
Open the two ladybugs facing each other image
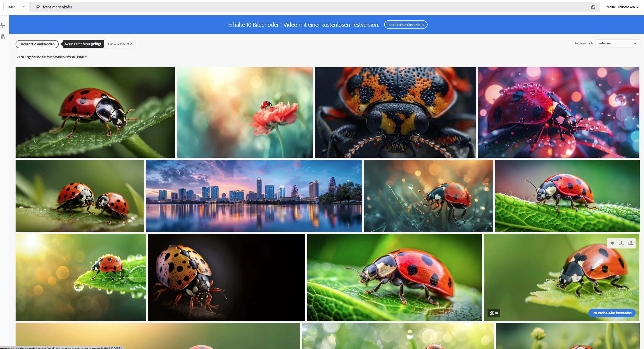80,196
